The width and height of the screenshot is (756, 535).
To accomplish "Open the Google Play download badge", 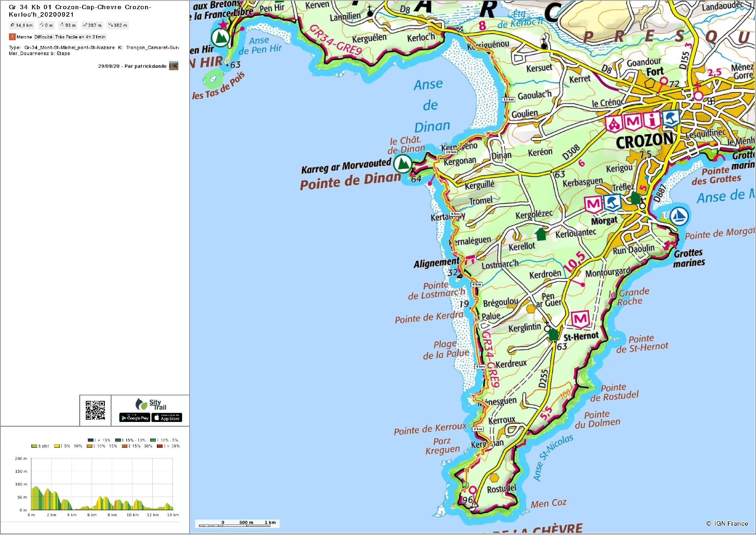I will point(135,418).
